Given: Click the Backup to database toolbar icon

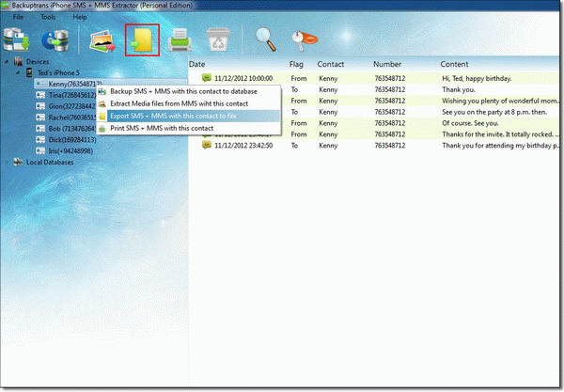Looking at the screenshot, I should [x=16, y=40].
